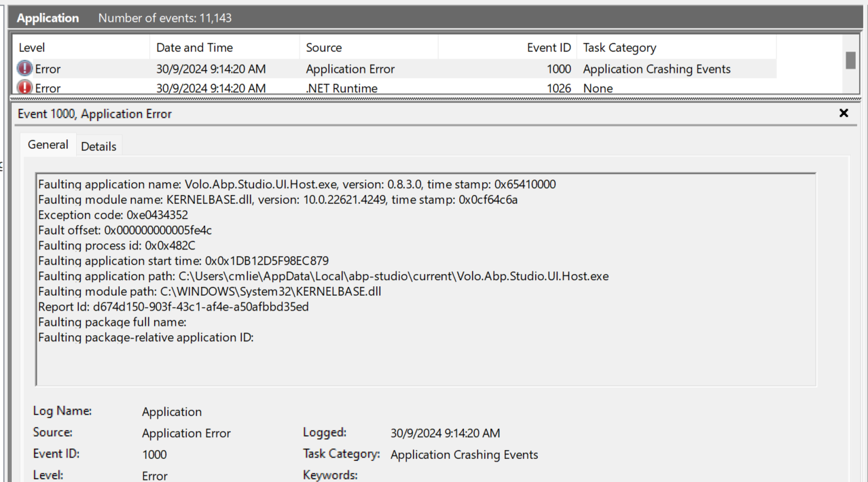
Task: Click Event ID 1026 cell
Action: point(558,88)
